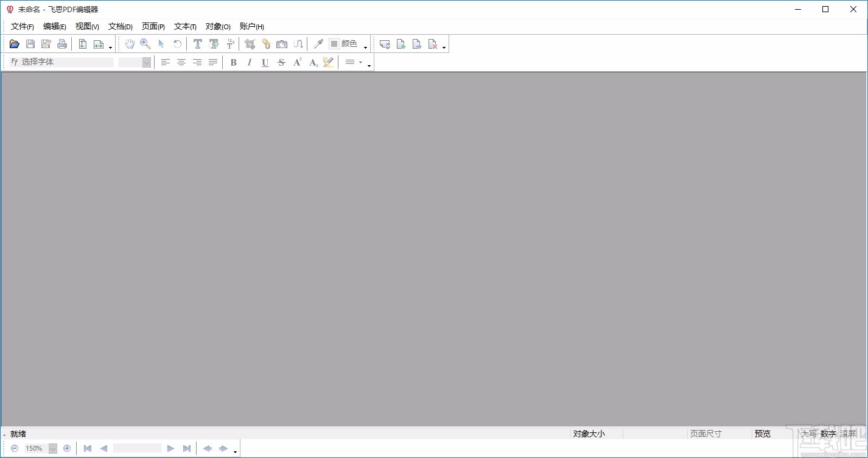
Task: Click the 颜色 color swatch
Action: (334, 44)
